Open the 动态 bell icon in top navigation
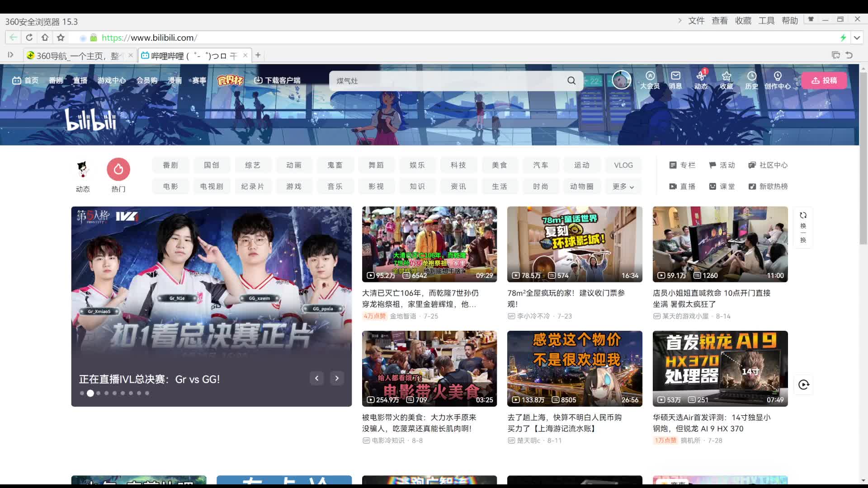Image resolution: width=868 pixels, height=488 pixels. coord(700,80)
